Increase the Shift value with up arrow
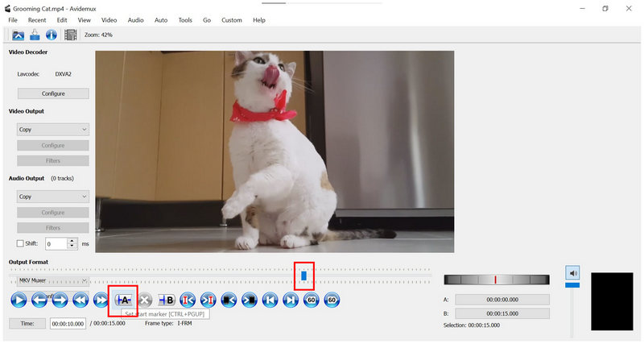This screenshot has width=644, height=344. coord(72,241)
